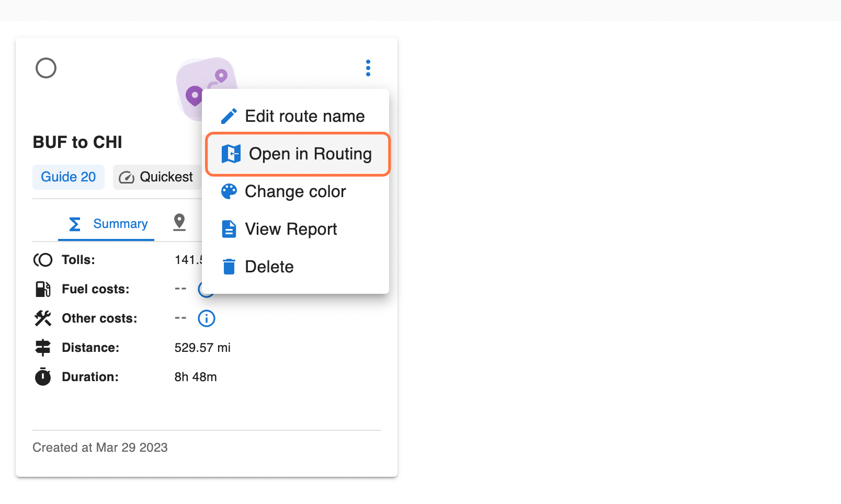Screen dimensions: 841x504
Task: Delete the route via menu entry
Action: 296,267
